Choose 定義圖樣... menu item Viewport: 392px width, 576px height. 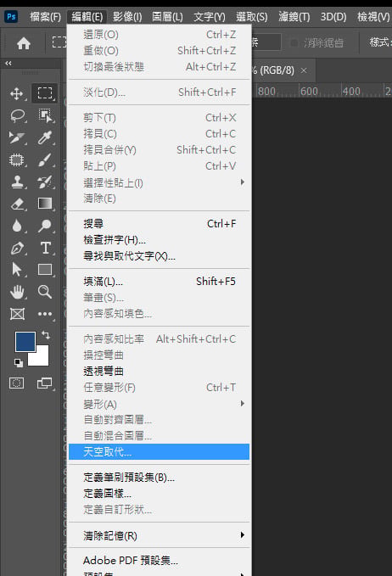(159, 494)
